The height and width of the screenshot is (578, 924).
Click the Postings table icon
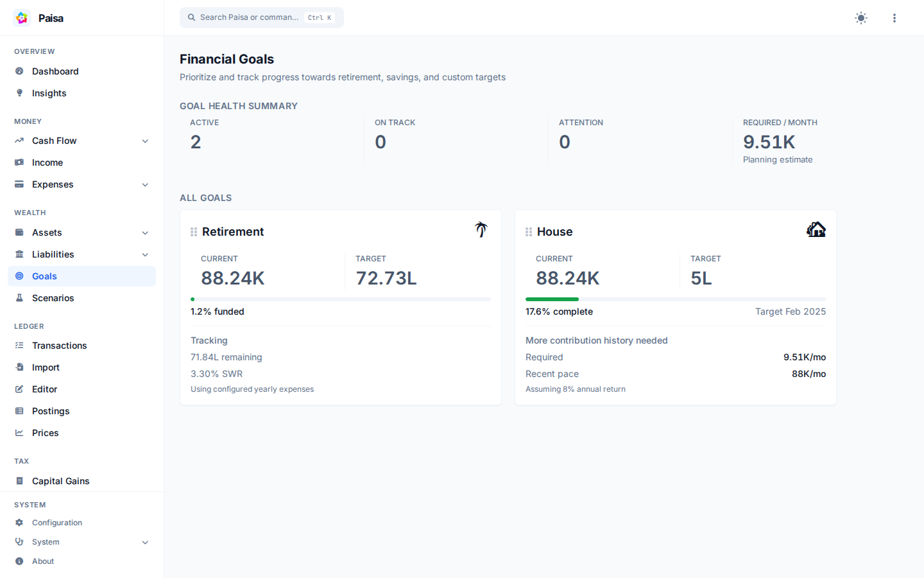(x=19, y=411)
